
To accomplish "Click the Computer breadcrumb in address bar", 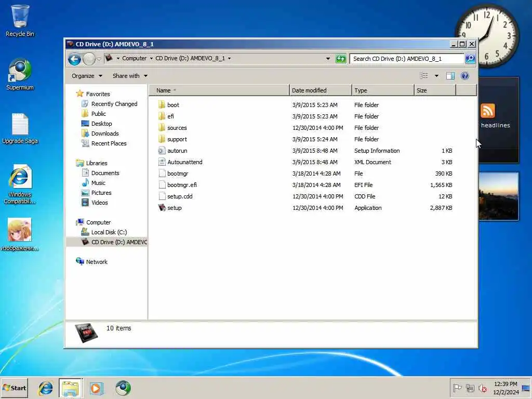I will (135, 58).
